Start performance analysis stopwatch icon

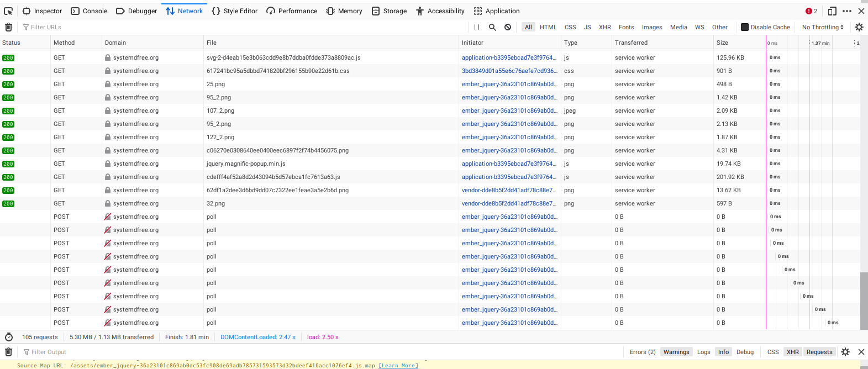click(9, 337)
